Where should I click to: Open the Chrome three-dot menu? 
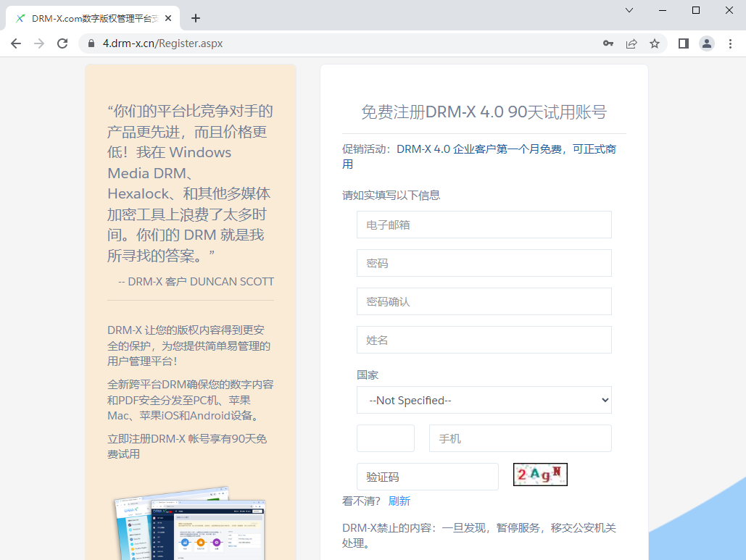coord(730,43)
